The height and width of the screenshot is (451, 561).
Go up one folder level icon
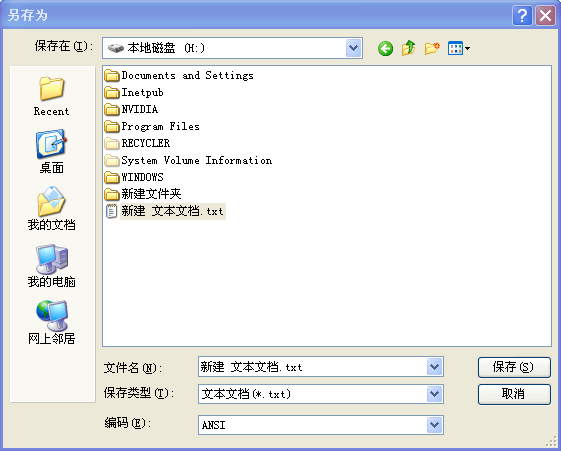pyautogui.click(x=409, y=48)
